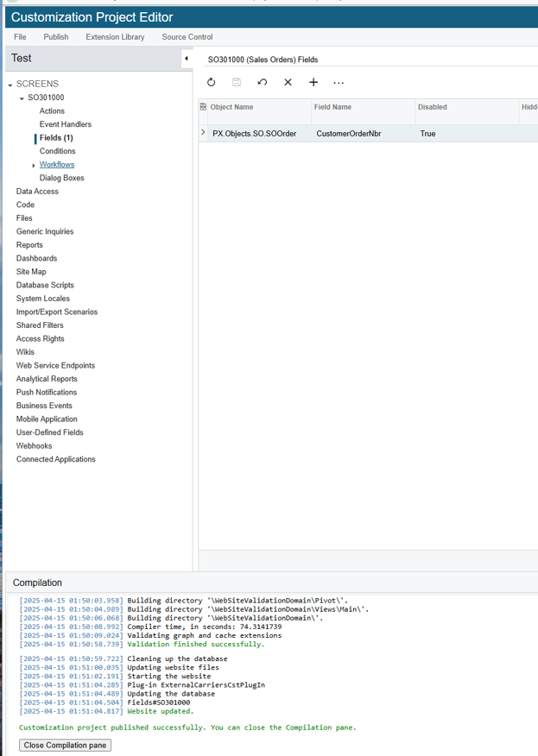Click the Close Compilation pane button

pos(65,746)
